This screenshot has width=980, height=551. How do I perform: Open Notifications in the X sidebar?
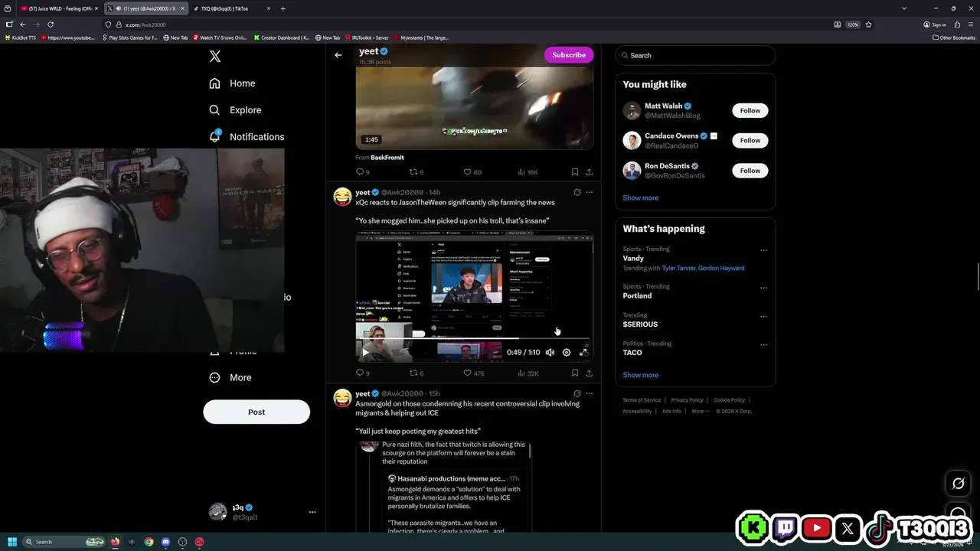pyautogui.click(x=247, y=136)
